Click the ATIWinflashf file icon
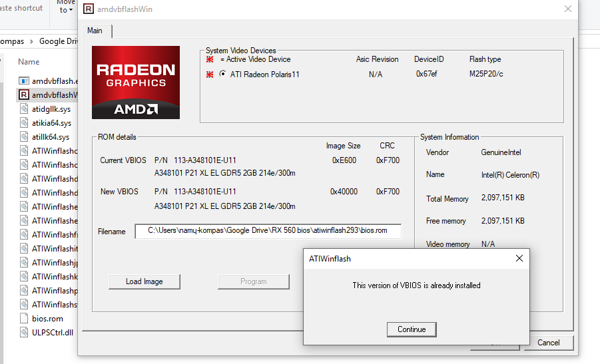 [24, 234]
